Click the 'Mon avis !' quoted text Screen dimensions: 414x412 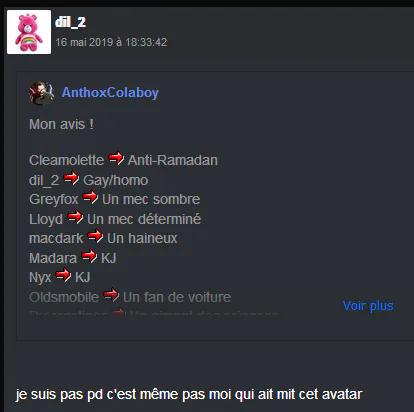coord(61,124)
